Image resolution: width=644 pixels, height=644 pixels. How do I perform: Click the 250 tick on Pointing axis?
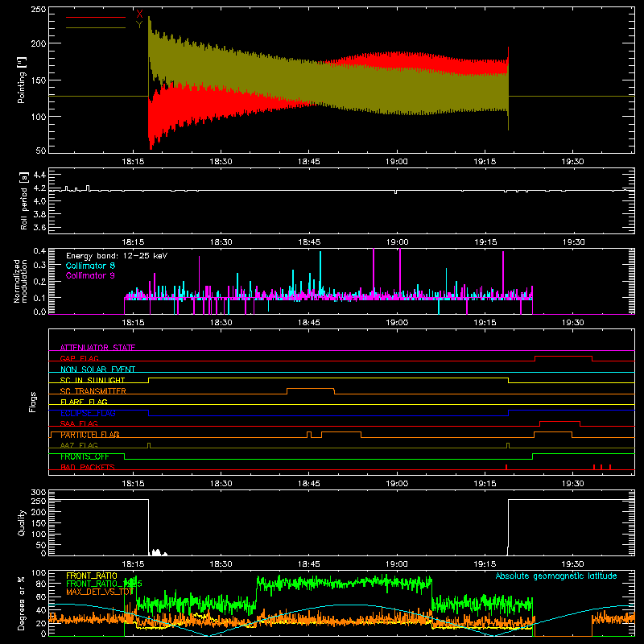click(39, 10)
